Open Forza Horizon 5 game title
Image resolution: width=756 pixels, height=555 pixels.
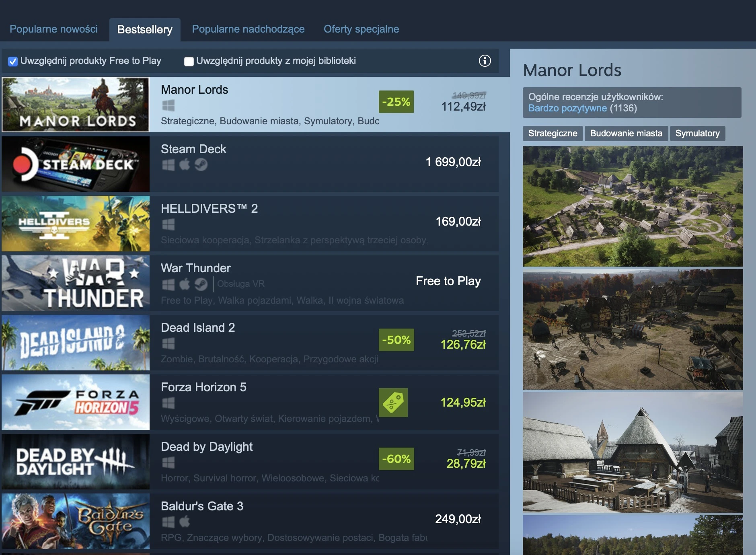203,387
